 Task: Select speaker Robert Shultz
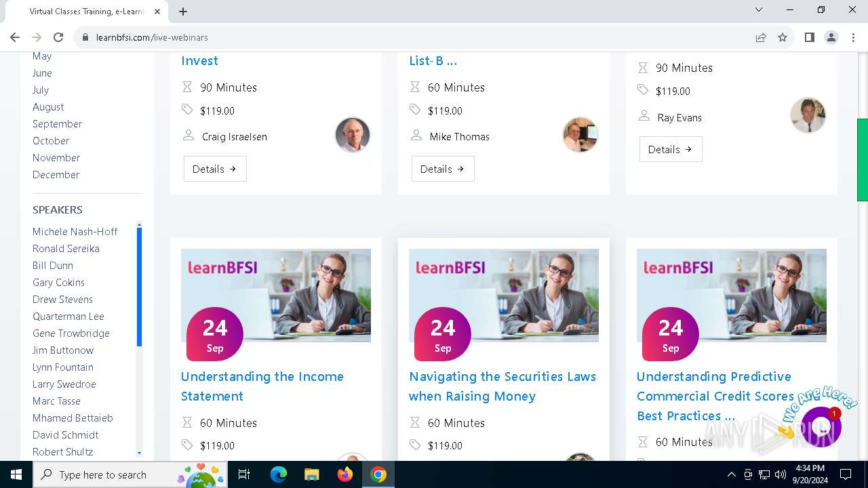(63, 452)
